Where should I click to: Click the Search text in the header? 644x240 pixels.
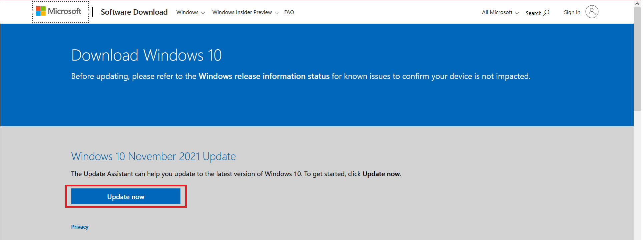[x=533, y=13]
